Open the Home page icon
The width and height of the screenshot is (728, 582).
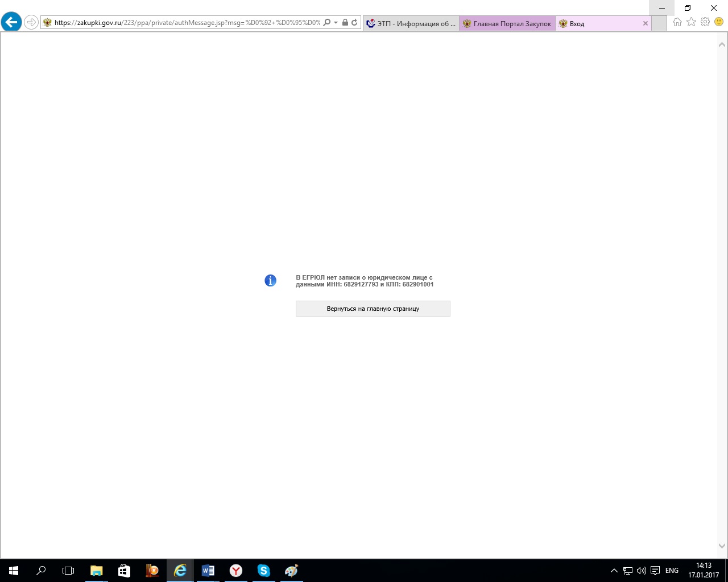[x=677, y=22]
